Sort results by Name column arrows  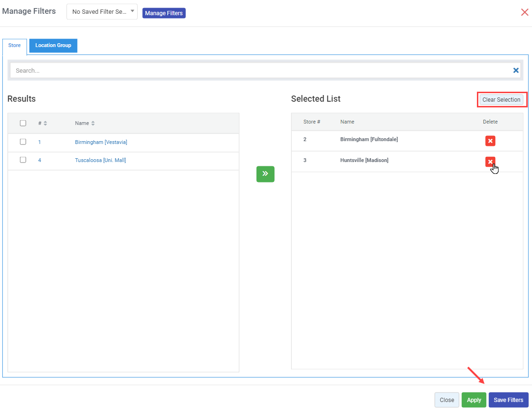click(x=93, y=123)
